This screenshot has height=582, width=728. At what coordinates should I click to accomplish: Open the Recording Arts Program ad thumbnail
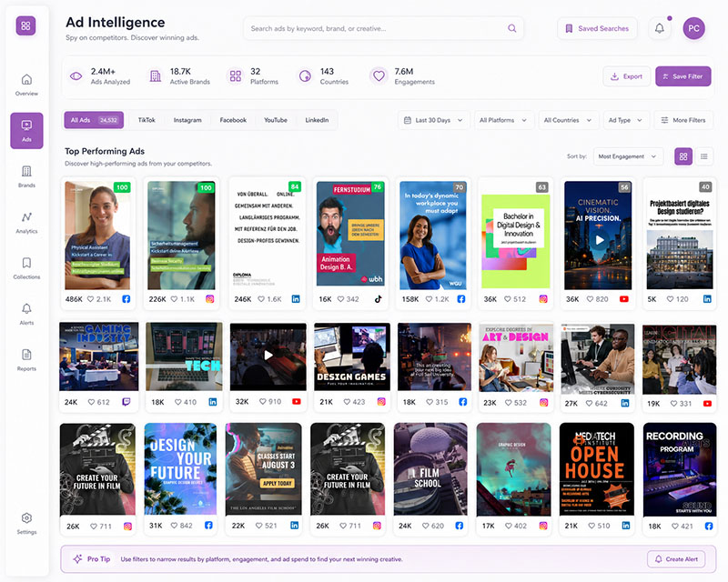click(x=679, y=469)
